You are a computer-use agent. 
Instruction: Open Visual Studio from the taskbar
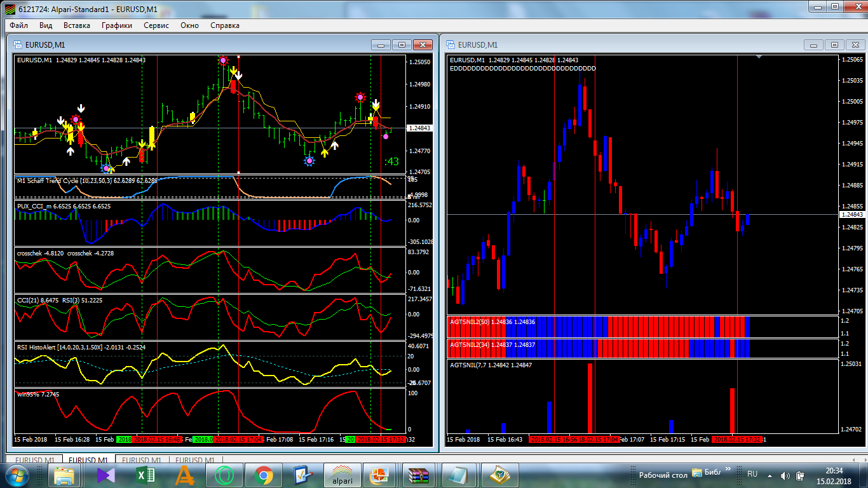pos(105,475)
